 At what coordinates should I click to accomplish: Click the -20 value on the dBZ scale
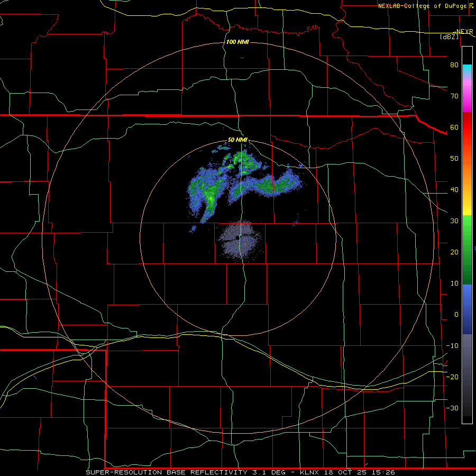pos(452,377)
